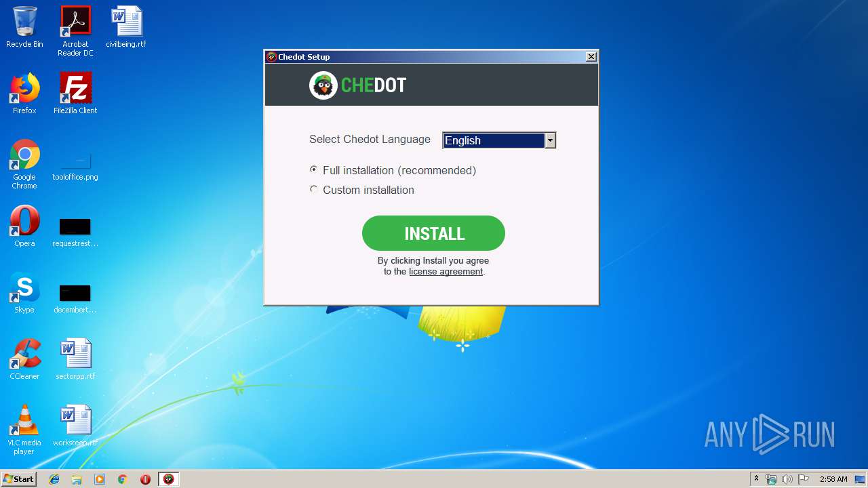
Task: Close the Chedot Setup window
Action: coord(591,57)
